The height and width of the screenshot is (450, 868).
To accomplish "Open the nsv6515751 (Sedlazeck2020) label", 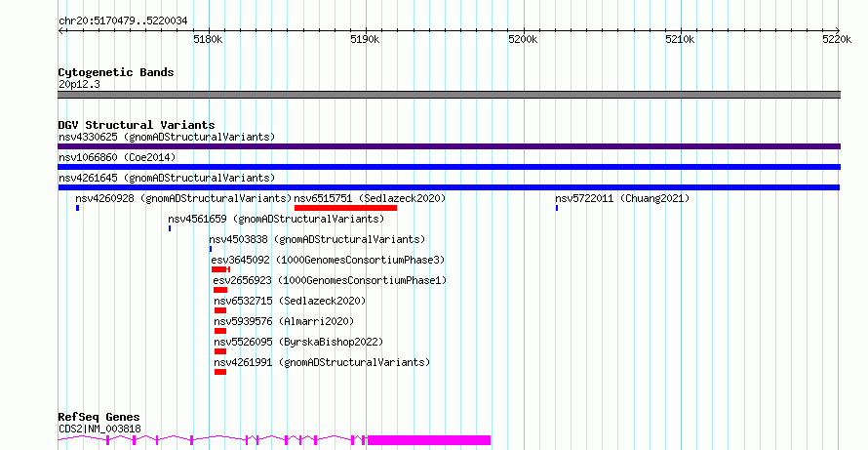I will 370,198.
